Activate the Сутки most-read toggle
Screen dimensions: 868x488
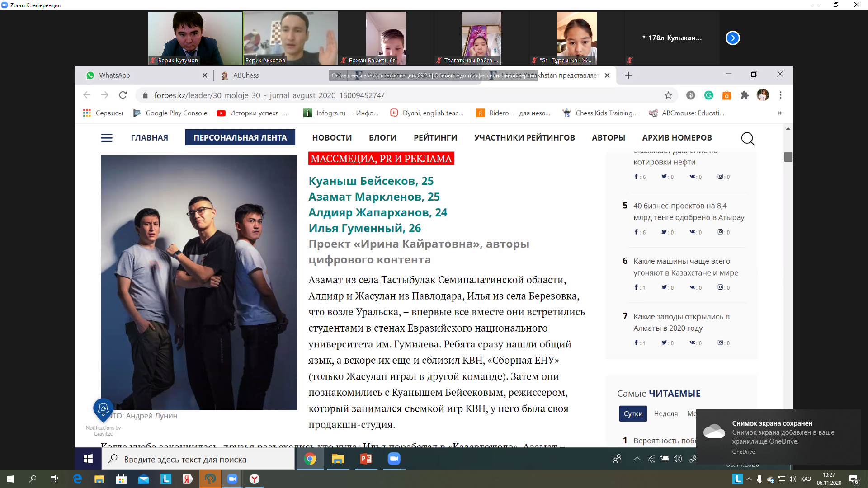[x=633, y=414]
